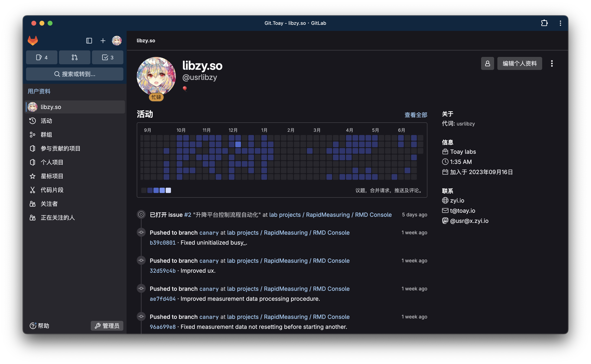Image resolution: width=591 pixels, height=364 pixels.
Task: Click the 管理员 admin button
Action: click(x=107, y=326)
